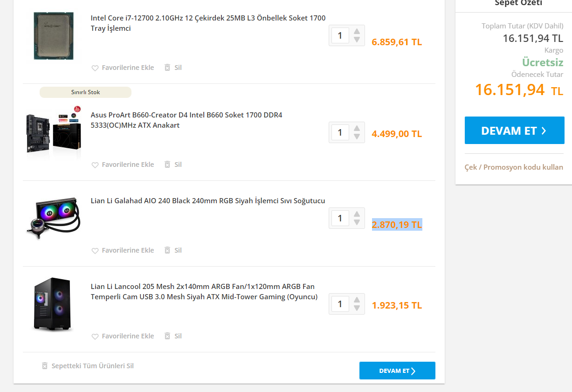This screenshot has height=392, width=572.
Task: Click quantity field of Asus ProArt motherboard
Action: coord(340,132)
